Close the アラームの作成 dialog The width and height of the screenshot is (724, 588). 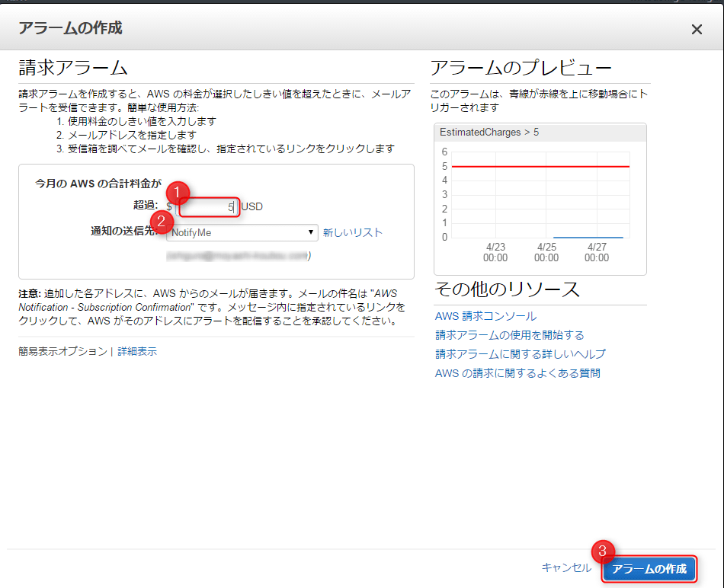point(697,29)
